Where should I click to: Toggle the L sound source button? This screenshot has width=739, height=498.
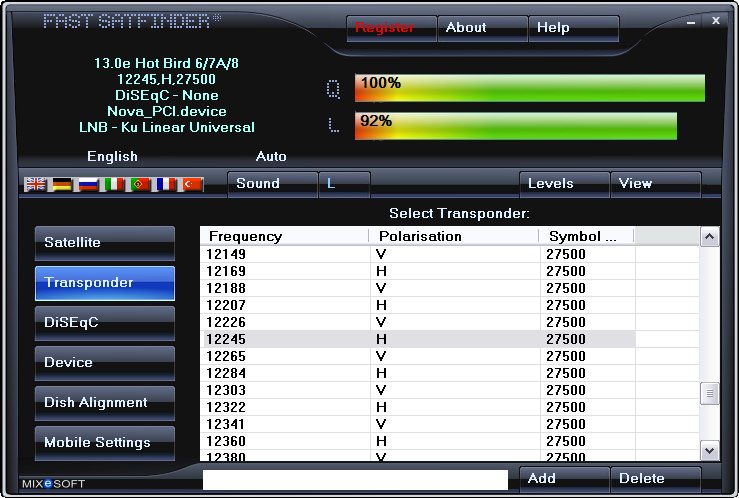(x=345, y=184)
